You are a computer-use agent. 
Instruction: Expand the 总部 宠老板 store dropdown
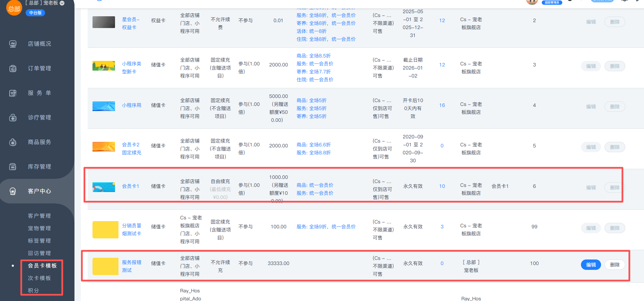point(62,3)
